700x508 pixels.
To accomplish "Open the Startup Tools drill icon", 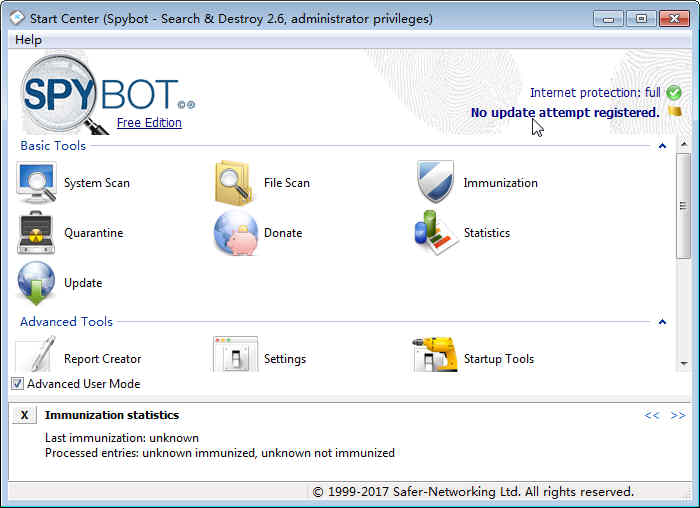I will [435, 355].
